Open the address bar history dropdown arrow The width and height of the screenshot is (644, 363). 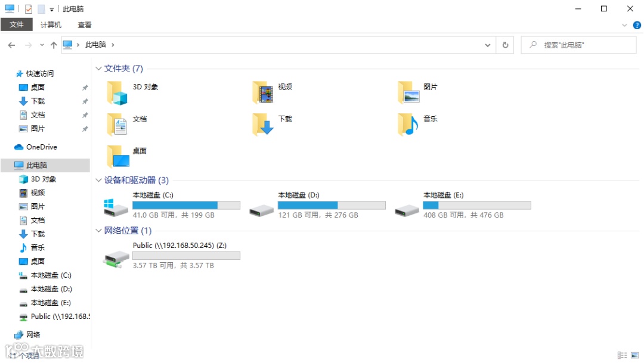point(488,44)
